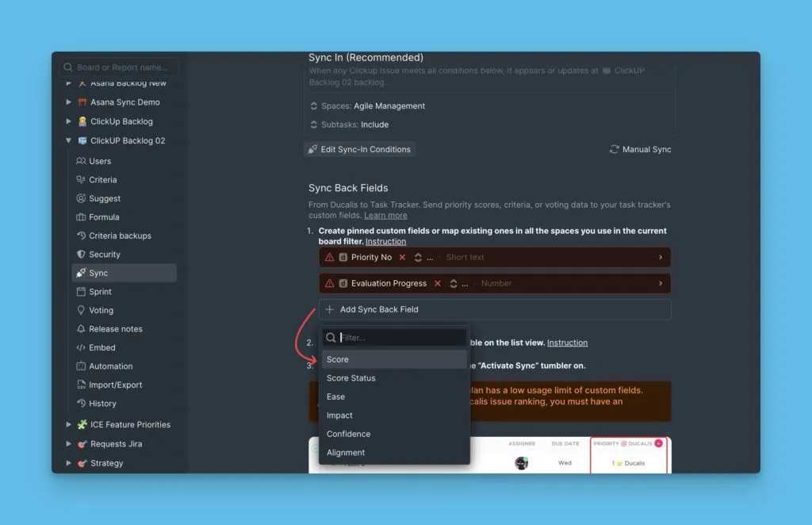Expand the Requests Jira board
The width and height of the screenshot is (812, 525).
coord(69,444)
